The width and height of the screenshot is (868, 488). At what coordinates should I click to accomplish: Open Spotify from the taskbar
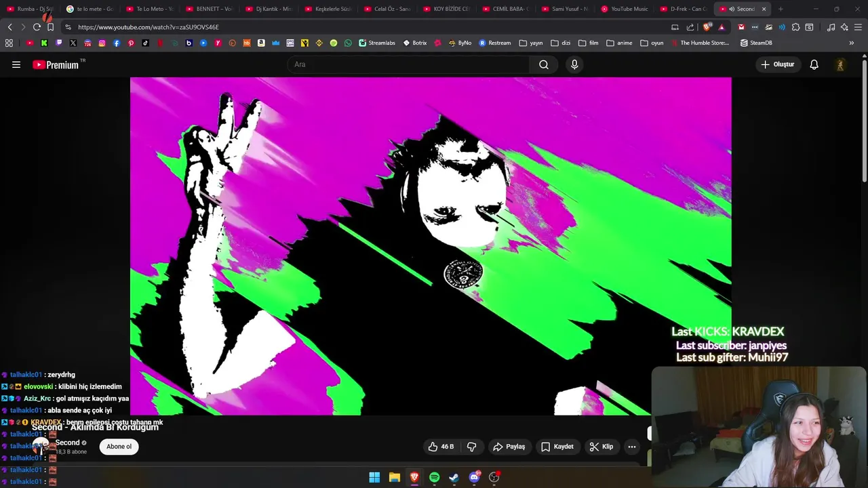[435, 477]
